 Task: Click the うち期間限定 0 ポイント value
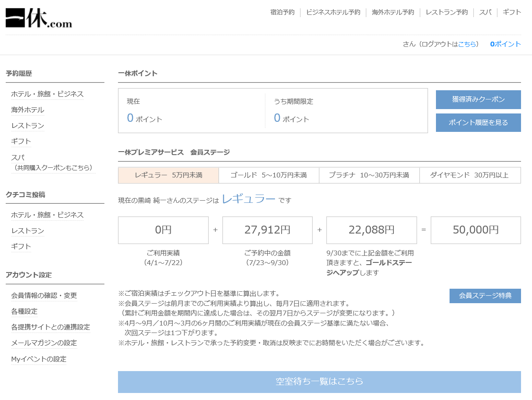coord(291,118)
